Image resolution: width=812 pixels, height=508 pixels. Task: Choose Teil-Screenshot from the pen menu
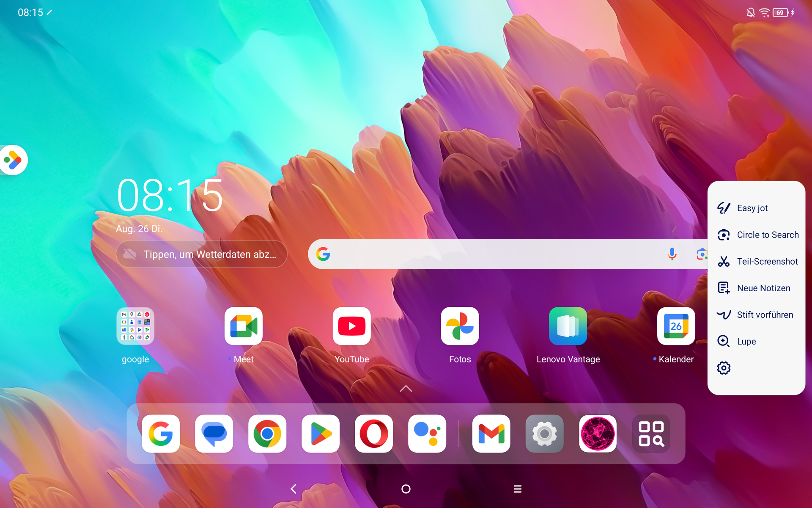pos(757,262)
